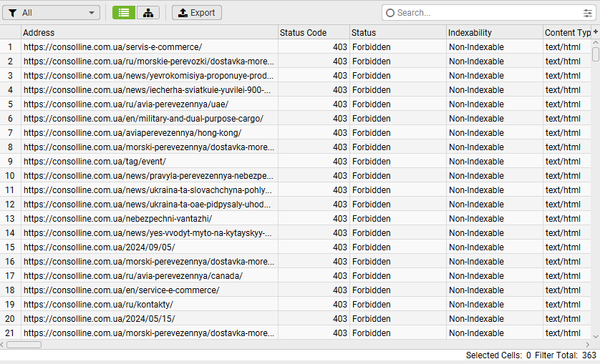The height and width of the screenshot is (364, 600).
Task: Click the Export button
Action: [x=197, y=13]
